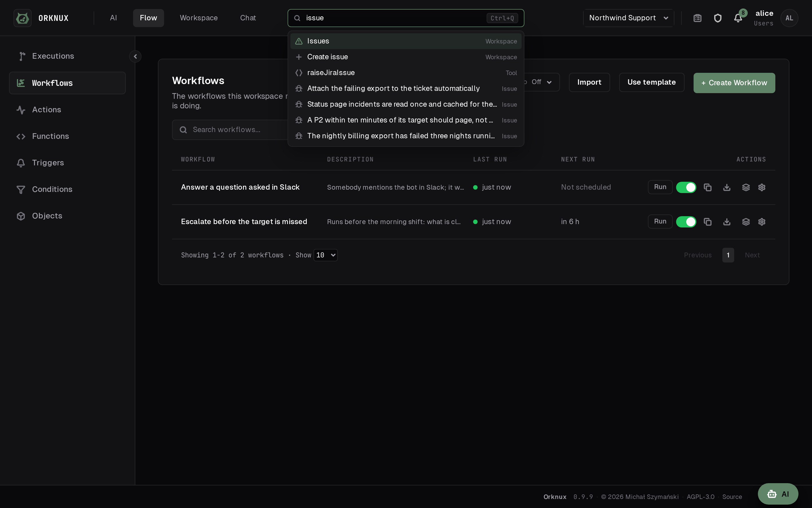This screenshot has height=508, width=812.
Task: Run the Escalate before the target workflow
Action: point(660,222)
